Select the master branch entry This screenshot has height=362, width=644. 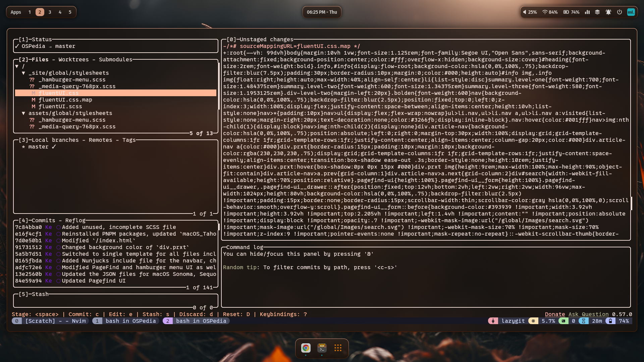38,147
